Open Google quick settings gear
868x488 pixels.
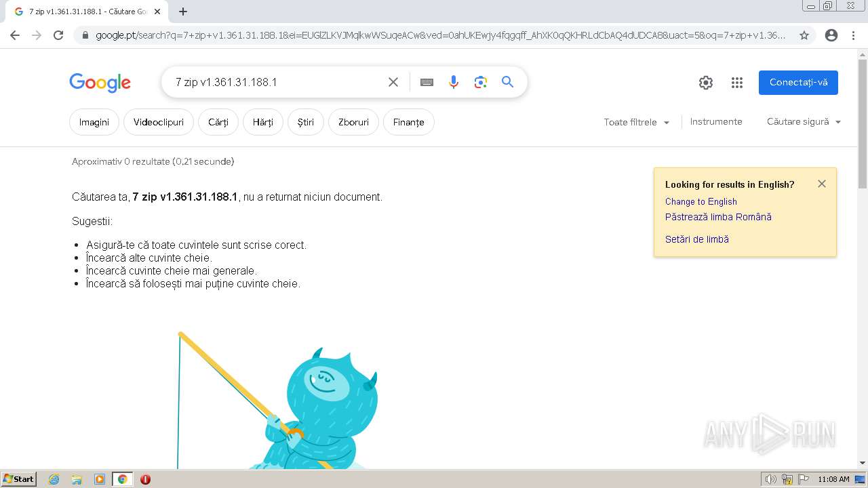pyautogui.click(x=706, y=83)
